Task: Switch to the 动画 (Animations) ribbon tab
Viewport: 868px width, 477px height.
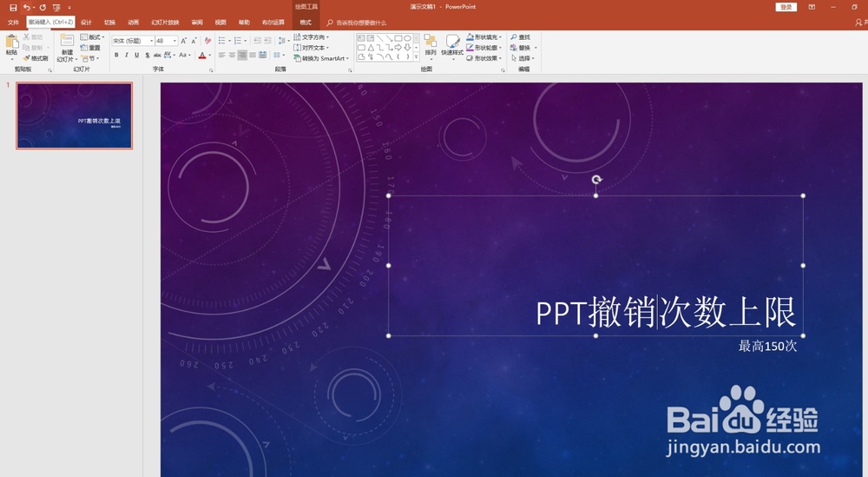Action: click(134, 23)
